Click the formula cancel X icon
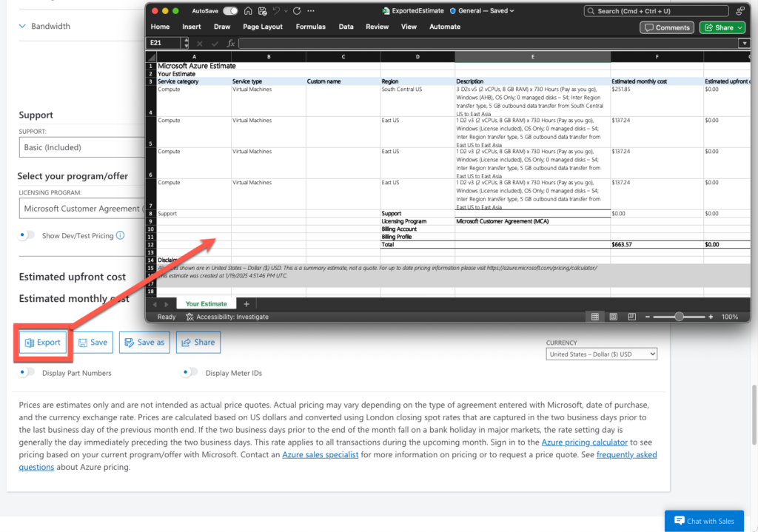Screen dimensions: 758x532 (x=200, y=44)
